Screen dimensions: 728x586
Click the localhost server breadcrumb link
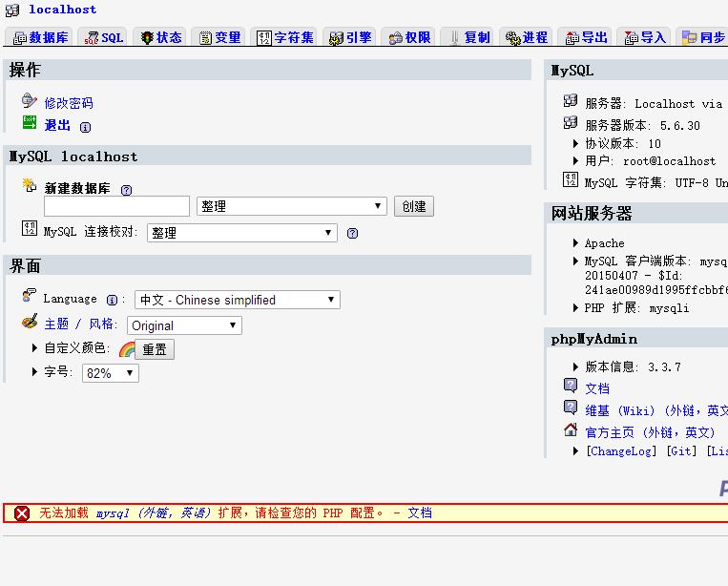[x=63, y=10]
